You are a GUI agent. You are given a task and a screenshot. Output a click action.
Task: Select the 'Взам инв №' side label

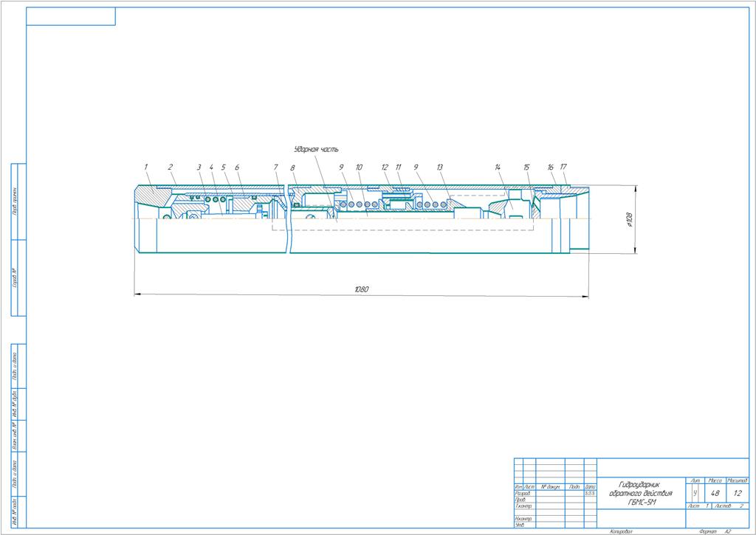point(15,436)
